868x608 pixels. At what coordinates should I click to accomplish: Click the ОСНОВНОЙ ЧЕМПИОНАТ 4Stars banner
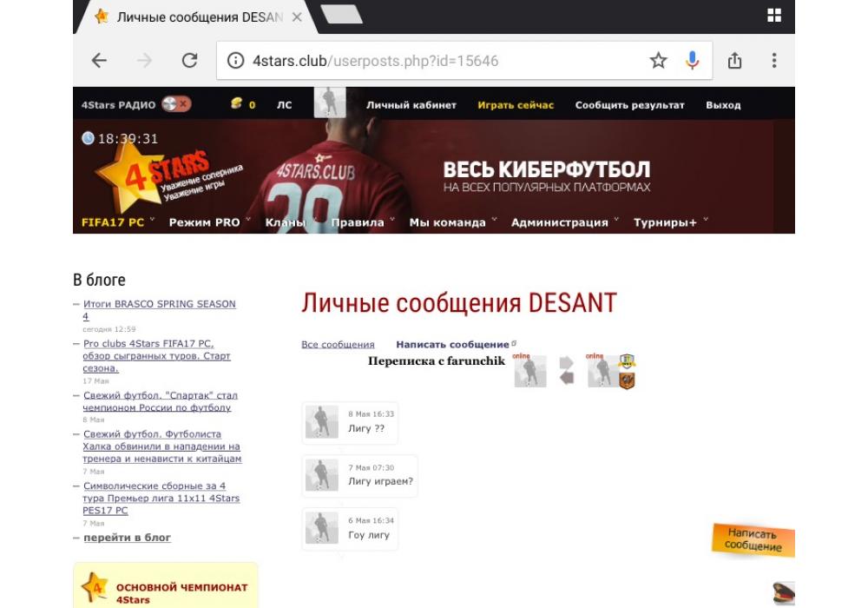click(x=166, y=587)
